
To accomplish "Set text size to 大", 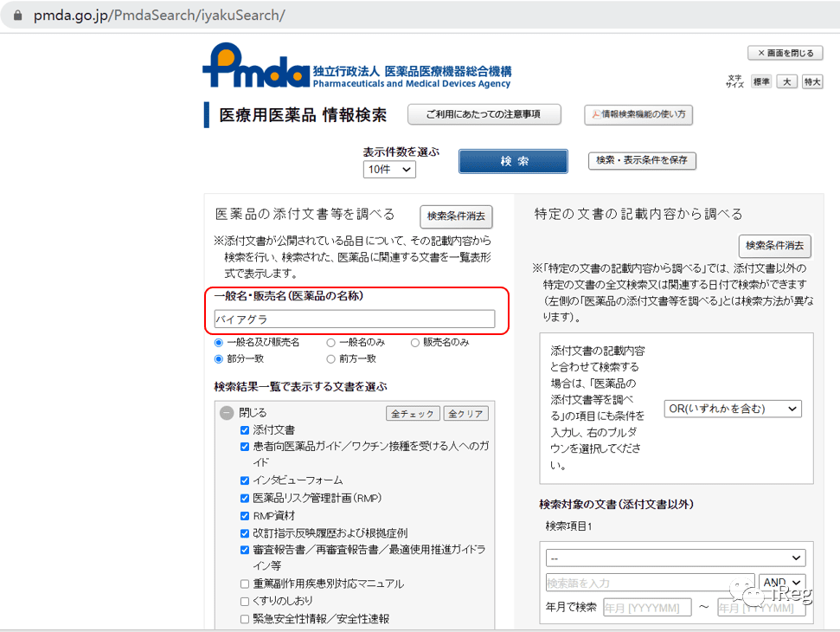I will [x=786, y=81].
